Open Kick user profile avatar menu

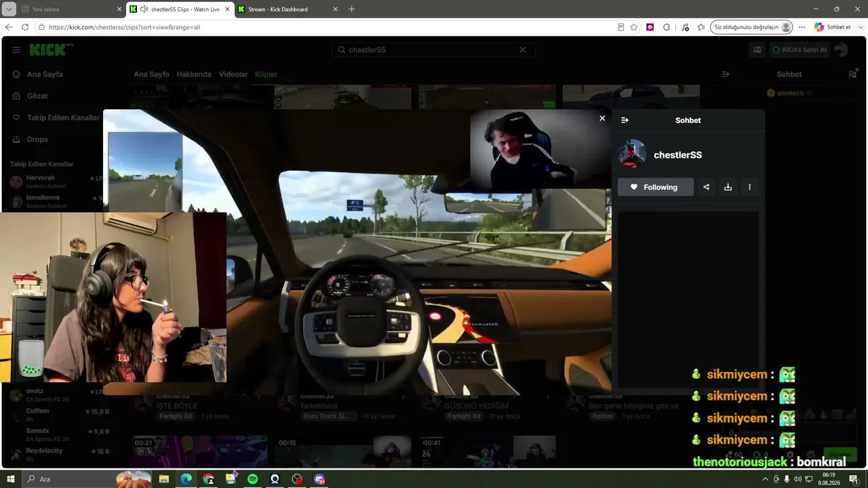(x=842, y=49)
